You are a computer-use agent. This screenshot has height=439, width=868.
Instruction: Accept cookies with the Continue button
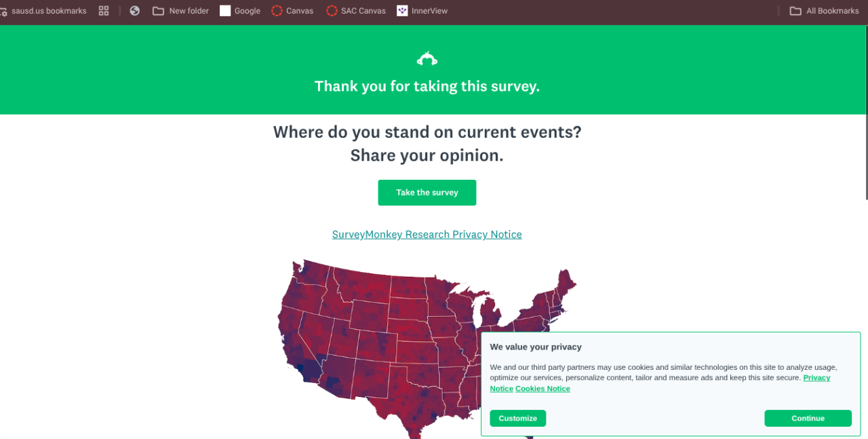[808, 419]
